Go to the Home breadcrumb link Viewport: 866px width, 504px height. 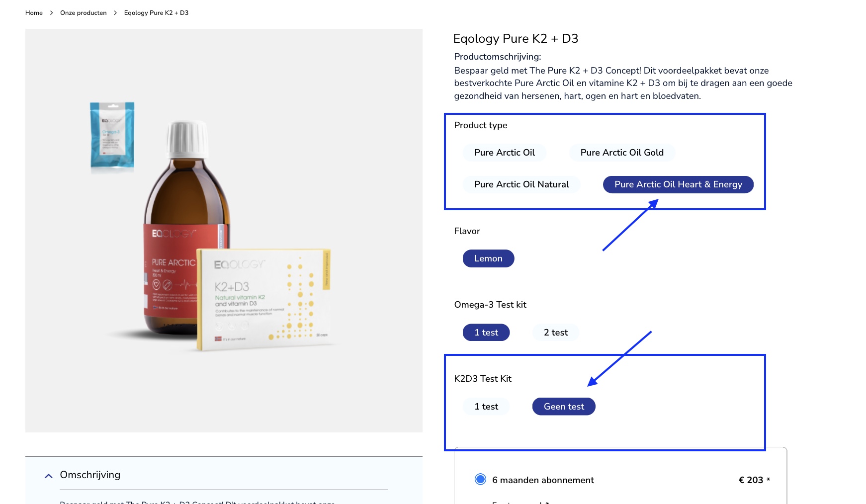[x=34, y=13]
